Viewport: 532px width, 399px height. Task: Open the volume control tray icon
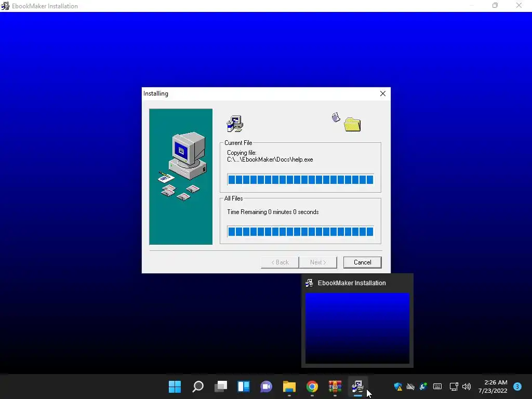(467, 387)
